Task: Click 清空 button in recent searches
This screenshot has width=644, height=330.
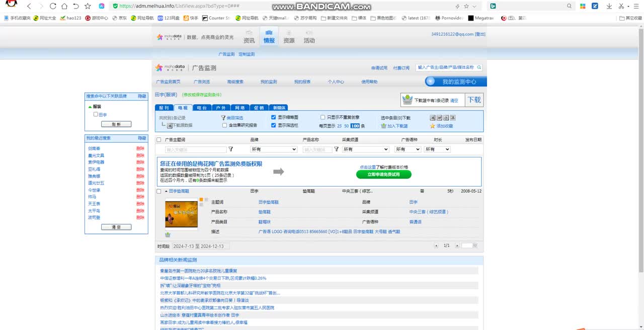Action: 116,227
